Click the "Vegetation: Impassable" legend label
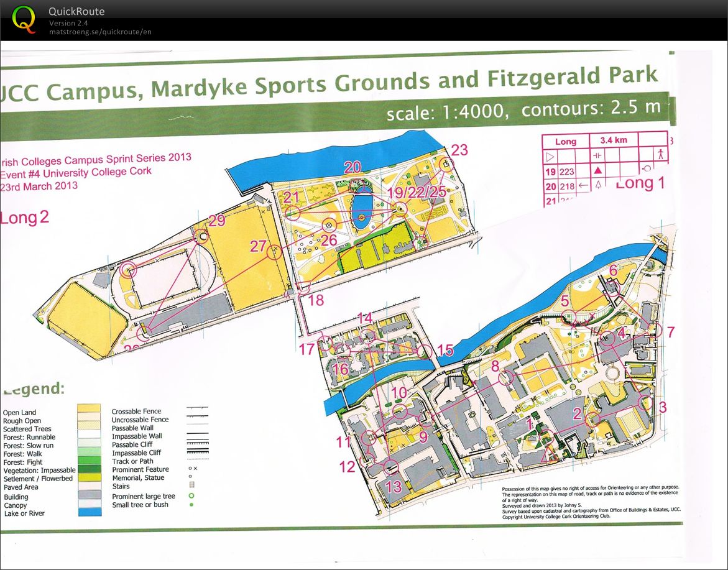 coord(39,471)
